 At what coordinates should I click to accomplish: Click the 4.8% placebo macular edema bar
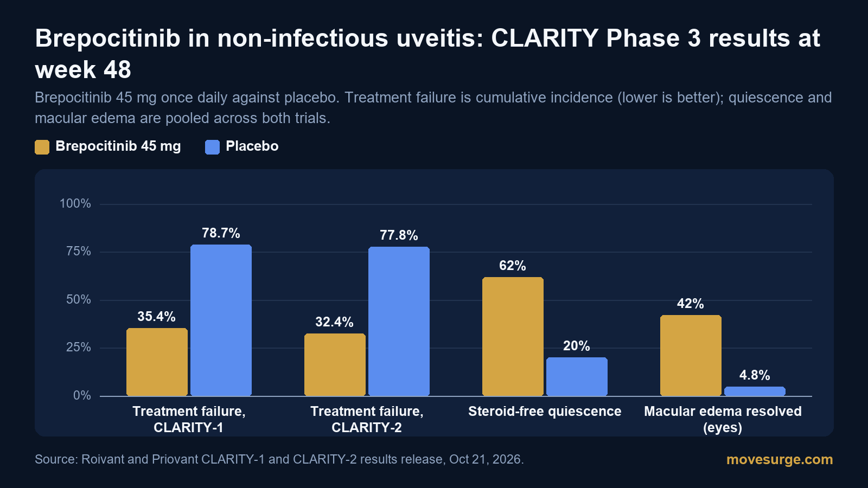(x=755, y=391)
